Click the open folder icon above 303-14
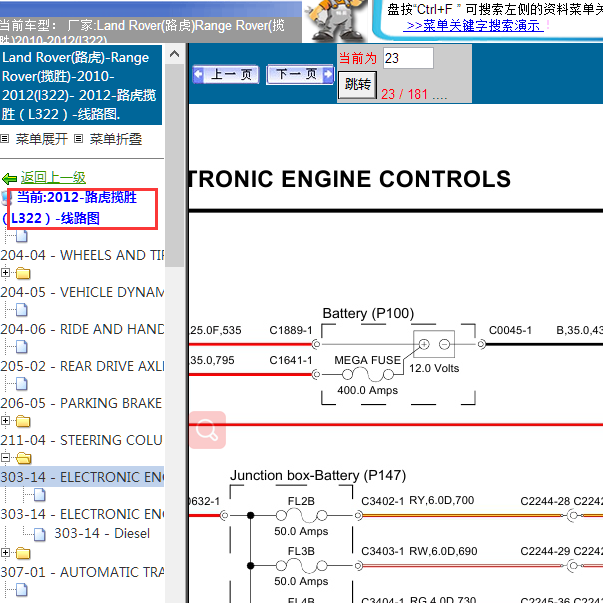Image resolution: width=603 pixels, height=603 pixels. click(x=23, y=458)
